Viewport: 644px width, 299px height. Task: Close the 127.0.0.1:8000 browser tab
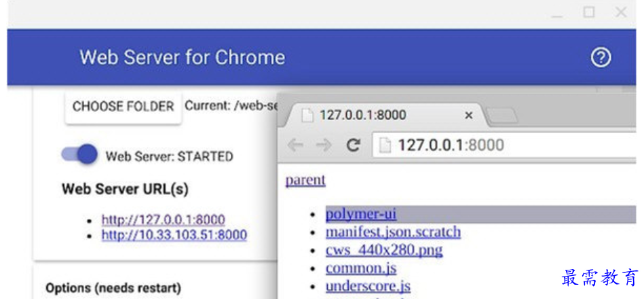click(x=469, y=116)
